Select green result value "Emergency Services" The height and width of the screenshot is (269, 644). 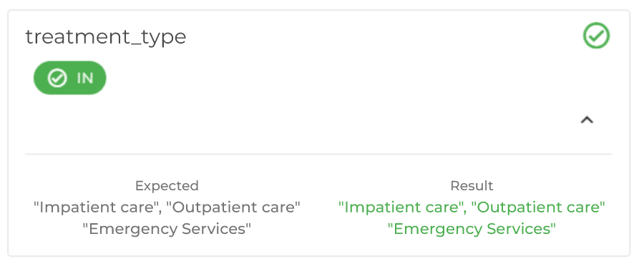click(472, 229)
